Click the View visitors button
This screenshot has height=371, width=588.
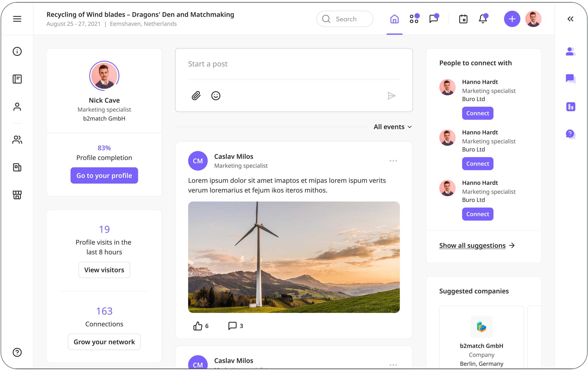(104, 270)
